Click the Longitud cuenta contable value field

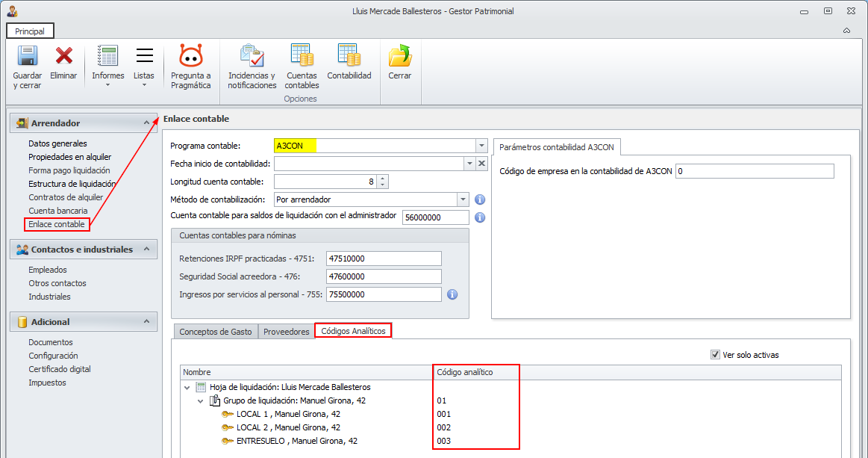tap(325, 182)
